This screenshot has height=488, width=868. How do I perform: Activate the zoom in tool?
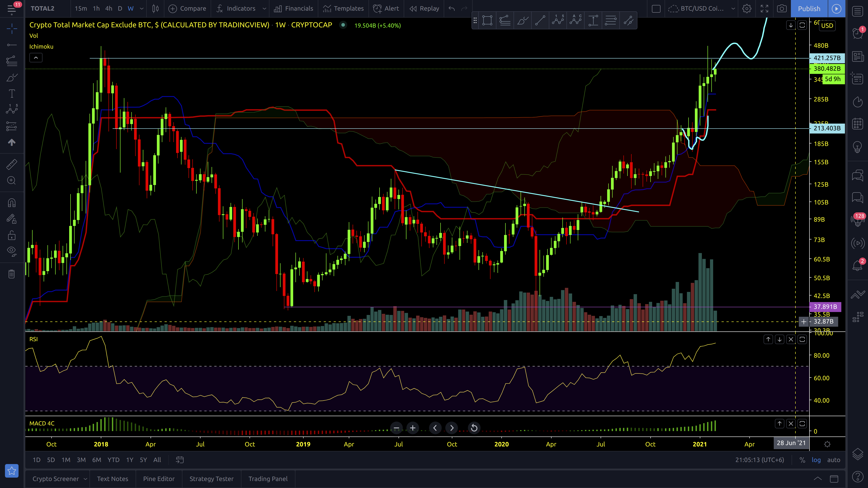[12, 181]
